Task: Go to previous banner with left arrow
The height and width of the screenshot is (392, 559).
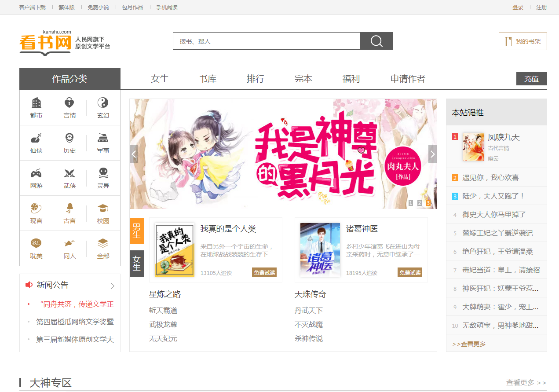Action: (134, 154)
